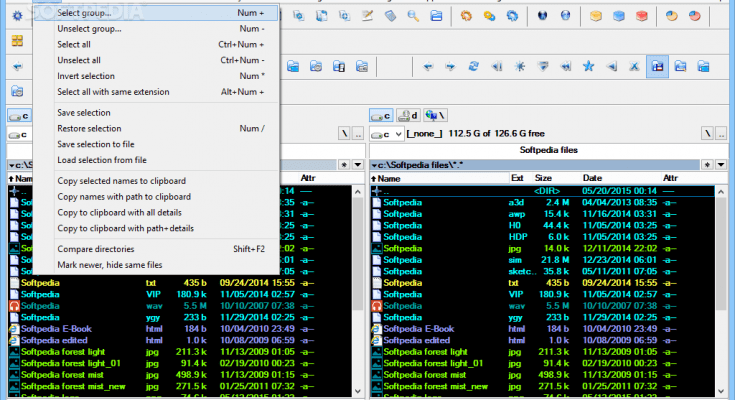Click Save selection menu entry

coord(157,113)
